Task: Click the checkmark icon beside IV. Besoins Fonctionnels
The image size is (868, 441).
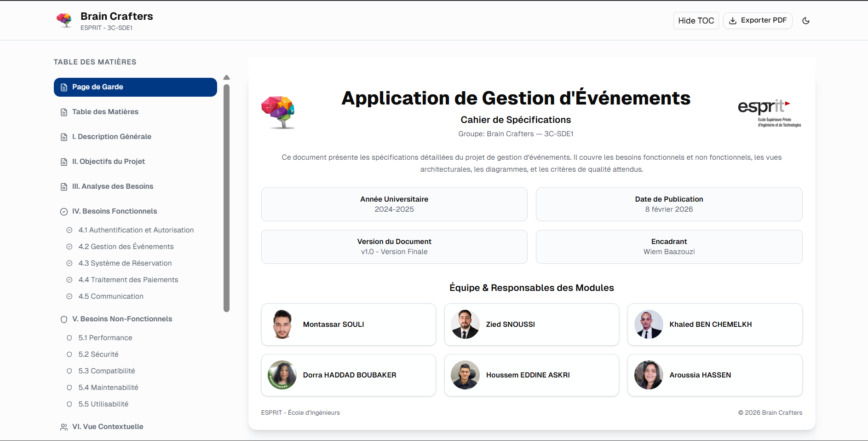Action: coord(63,211)
